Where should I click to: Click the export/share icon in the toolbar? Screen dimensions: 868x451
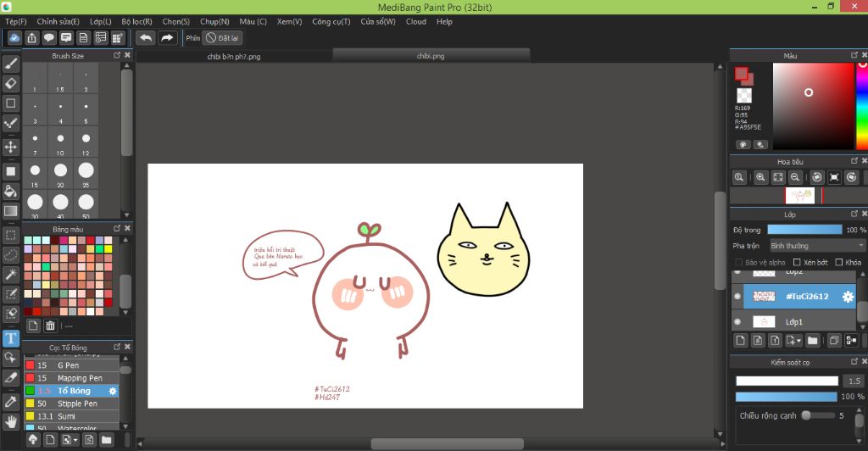(32, 37)
